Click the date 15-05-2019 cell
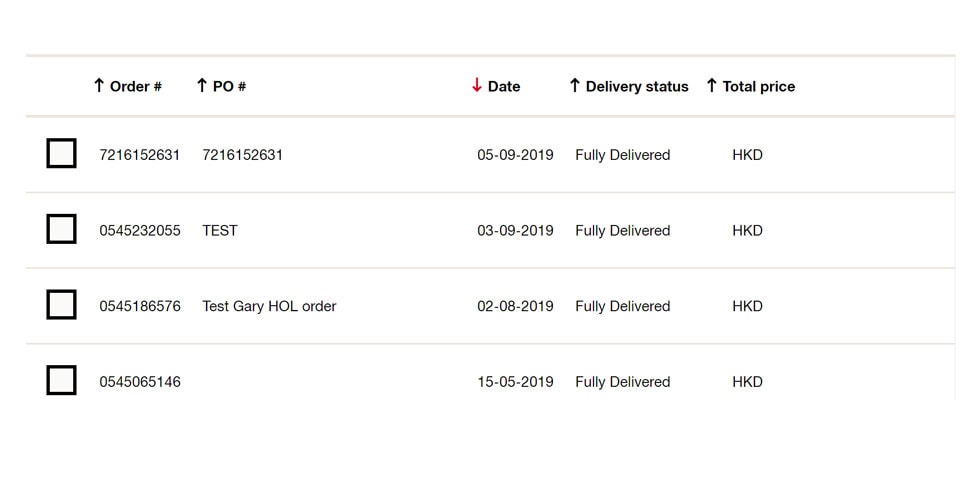The width and height of the screenshot is (960, 480). tap(515, 382)
